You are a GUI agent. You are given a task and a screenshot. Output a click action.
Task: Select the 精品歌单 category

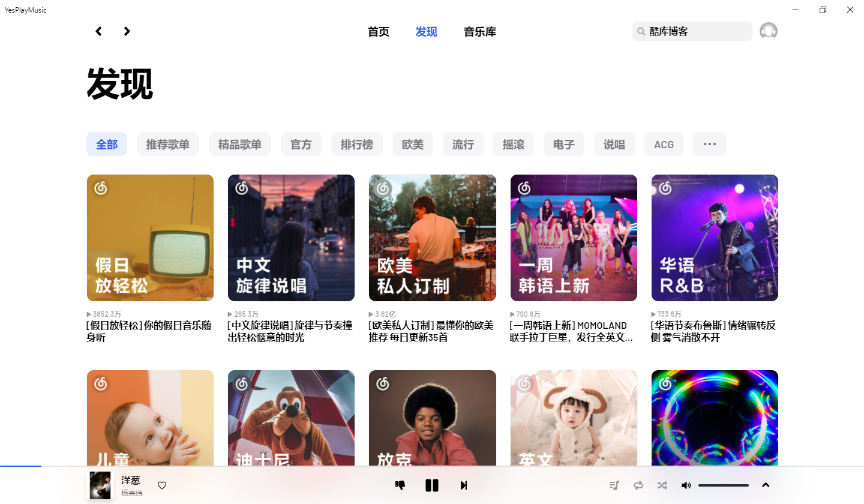point(240,144)
